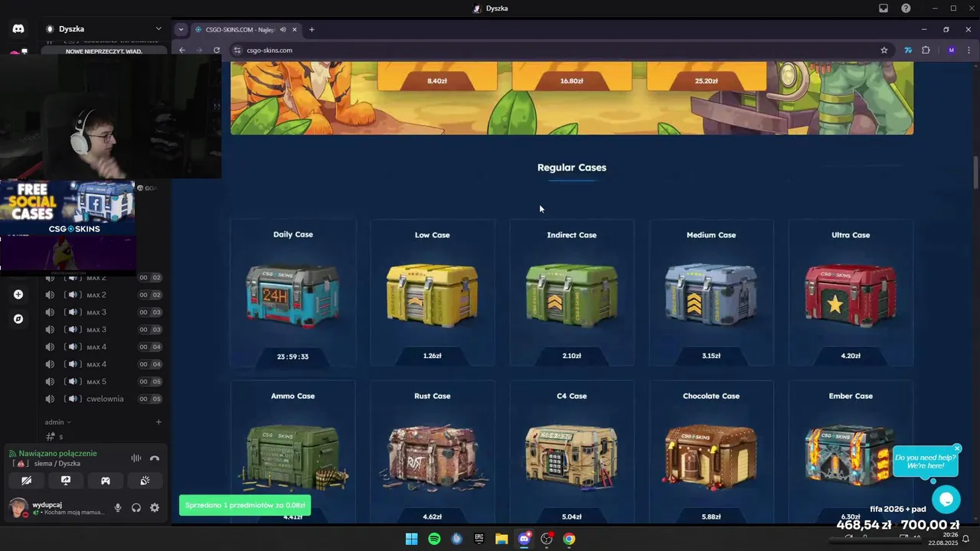
Task: Click the 8.40zł price on the banner
Action: coord(437,80)
